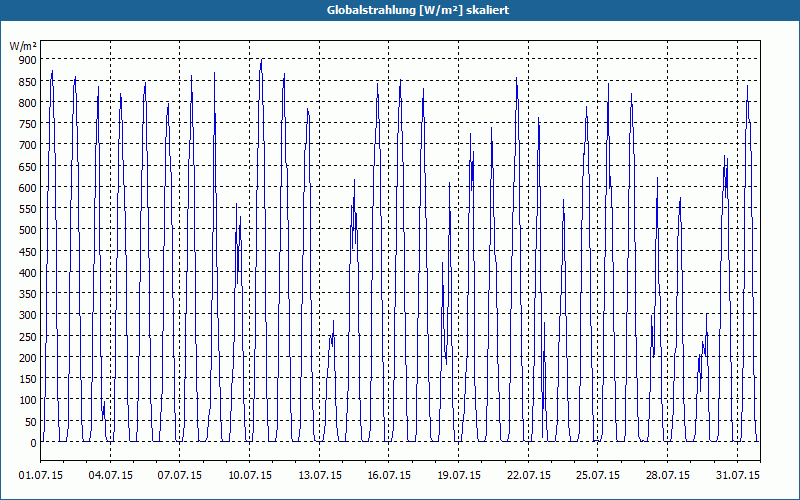Screen dimensions: 800x500
Task: Click the y-axis value '550'
Action: 27,209
